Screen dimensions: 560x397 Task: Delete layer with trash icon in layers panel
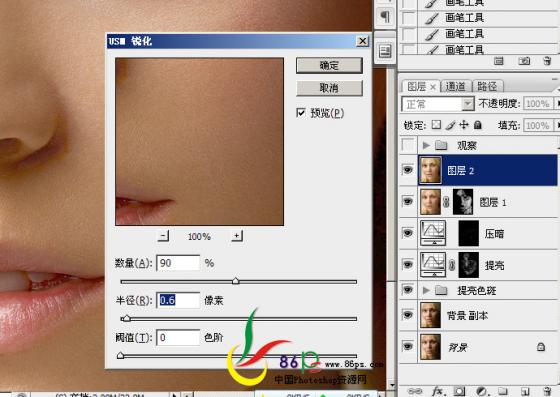[547, 391]
